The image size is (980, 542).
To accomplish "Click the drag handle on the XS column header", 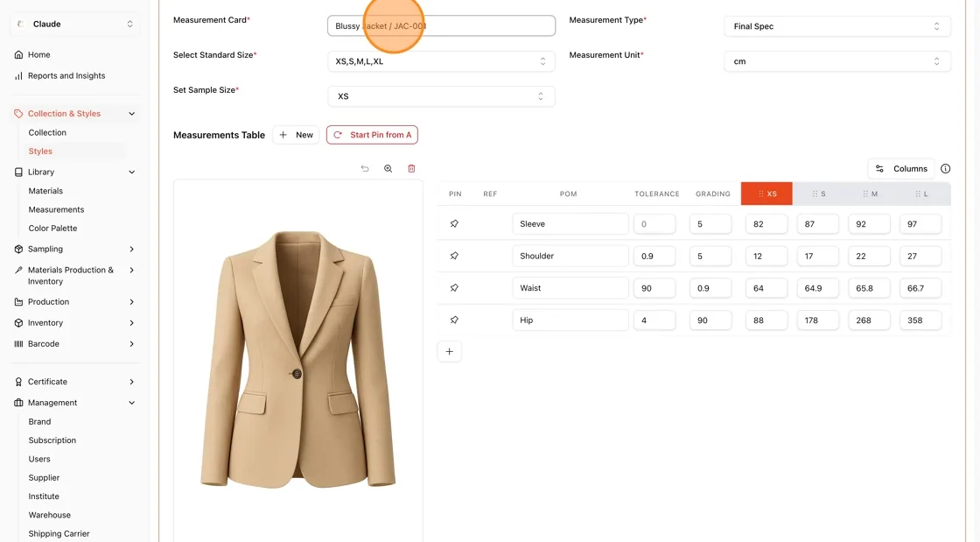I will [761, 194].
